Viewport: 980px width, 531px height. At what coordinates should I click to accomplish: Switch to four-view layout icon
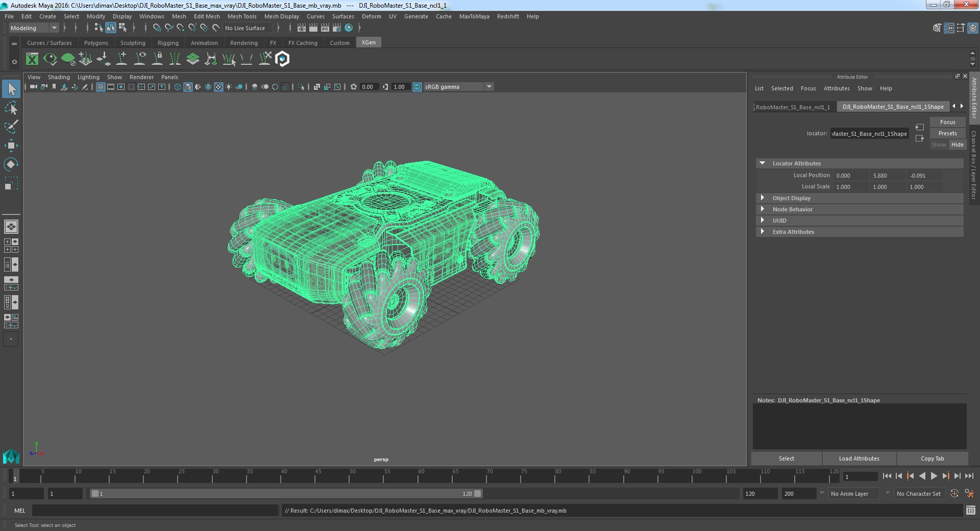tap(11, 246)
